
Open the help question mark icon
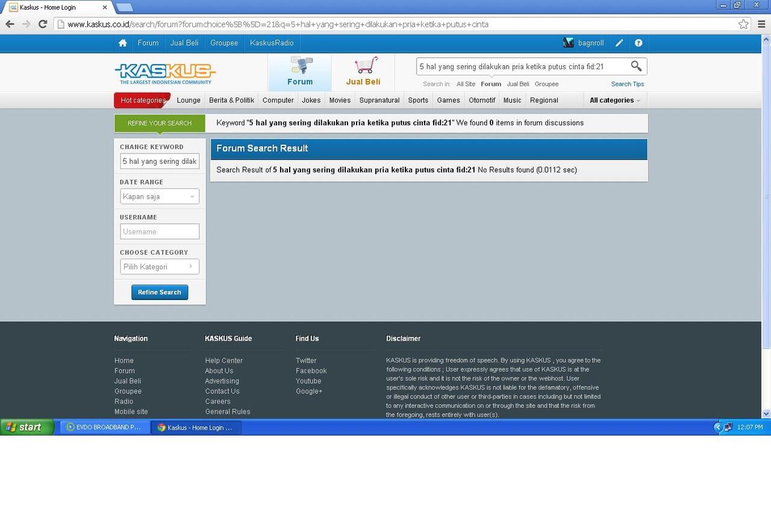point(638,43)
